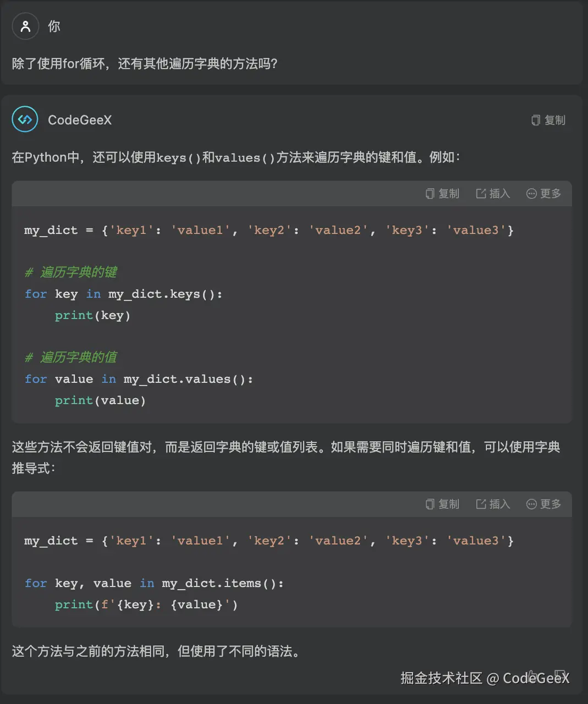Insert the dict items() example into the editor
The height and width of the screenshot is (704, 588).
[x=492, y=504]
